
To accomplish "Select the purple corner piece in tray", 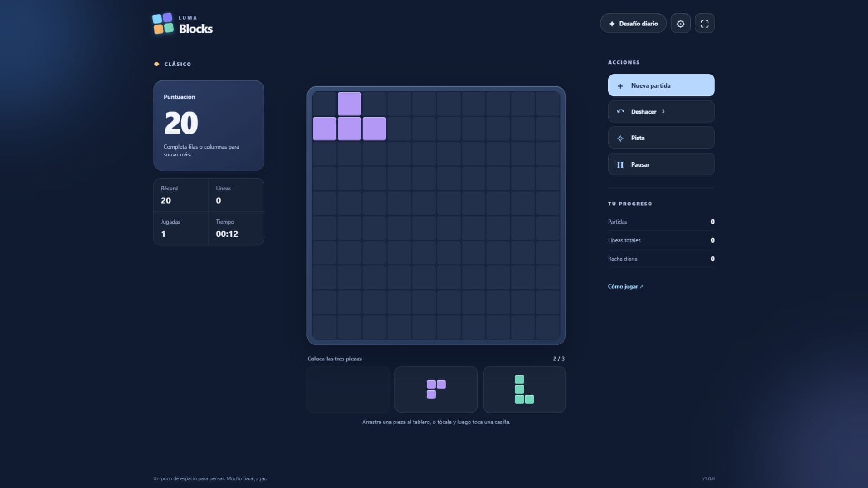I will click(436, 389).
